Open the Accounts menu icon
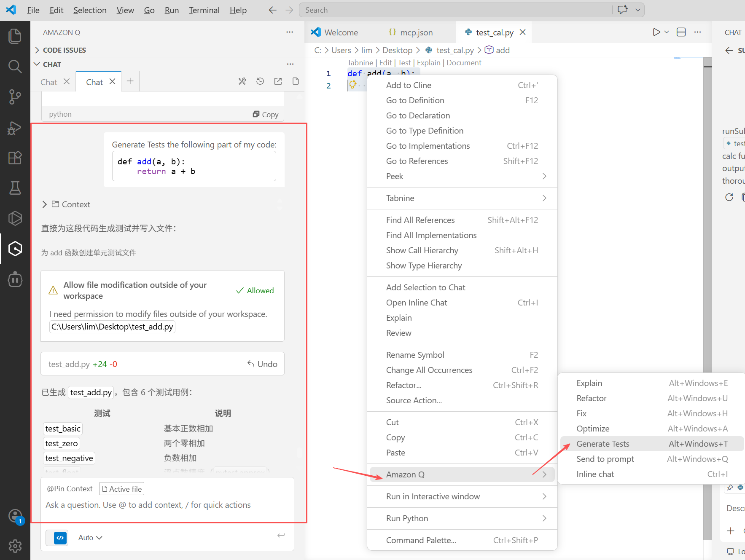Image resolution: width=745 pixels, height=560 pixels. (x=15, y=516)
